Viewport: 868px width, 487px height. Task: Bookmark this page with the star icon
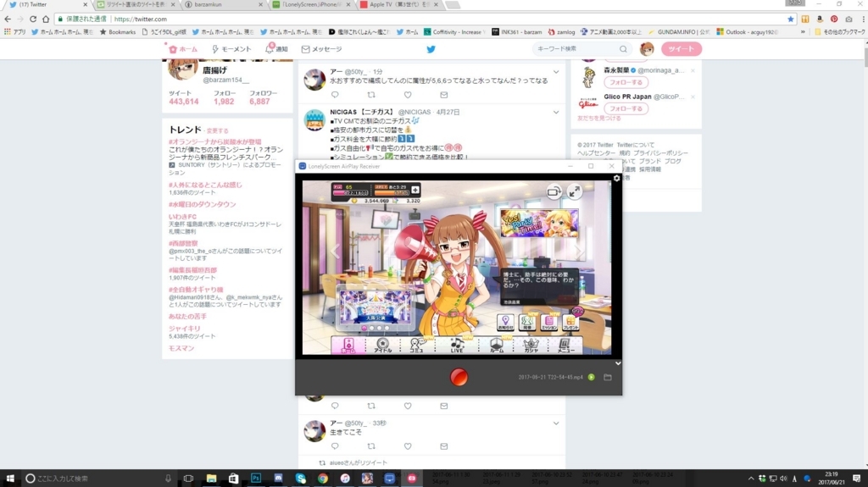tap(791, 19)
